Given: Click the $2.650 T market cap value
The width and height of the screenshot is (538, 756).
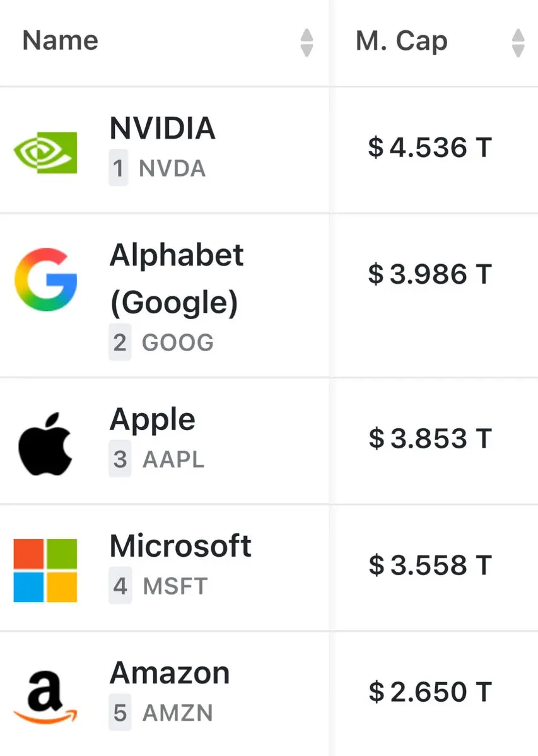Looking at the screenshot, I should [430, 692].
